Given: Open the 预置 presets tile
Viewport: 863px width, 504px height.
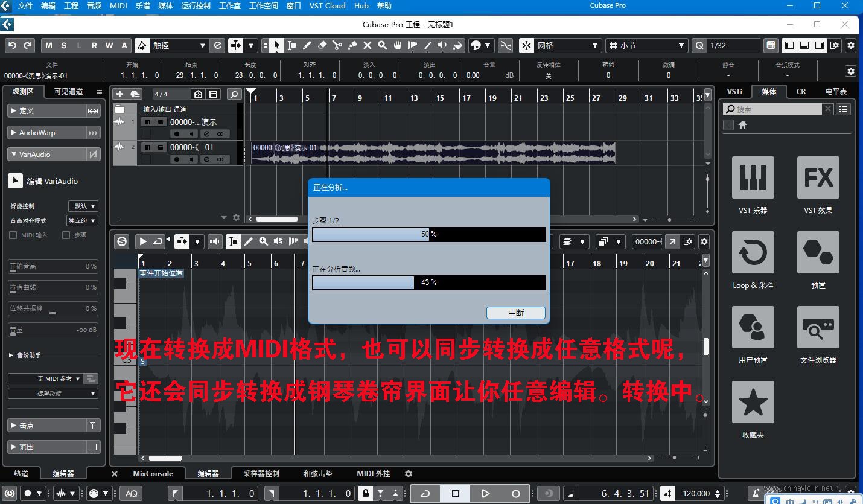Looking at the screenshot, I should (818, 252).
